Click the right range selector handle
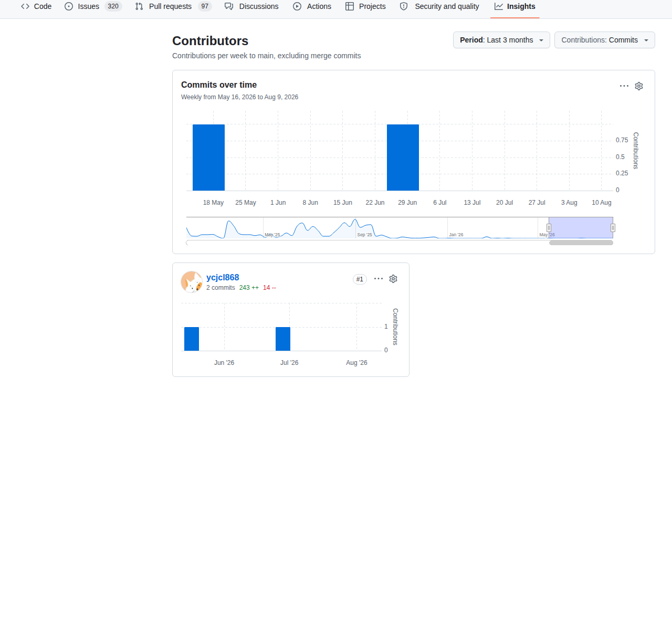 tap(613, 228)
